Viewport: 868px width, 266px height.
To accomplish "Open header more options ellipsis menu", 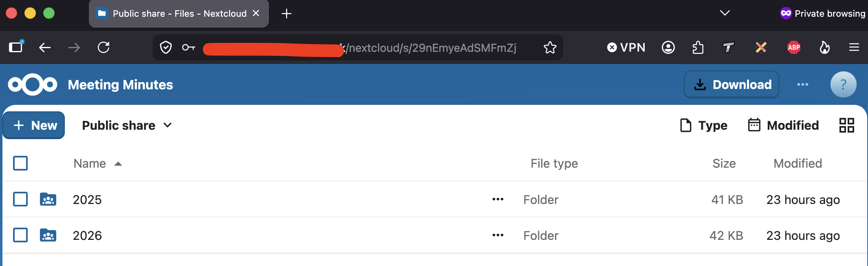I will tap(803, 84).
